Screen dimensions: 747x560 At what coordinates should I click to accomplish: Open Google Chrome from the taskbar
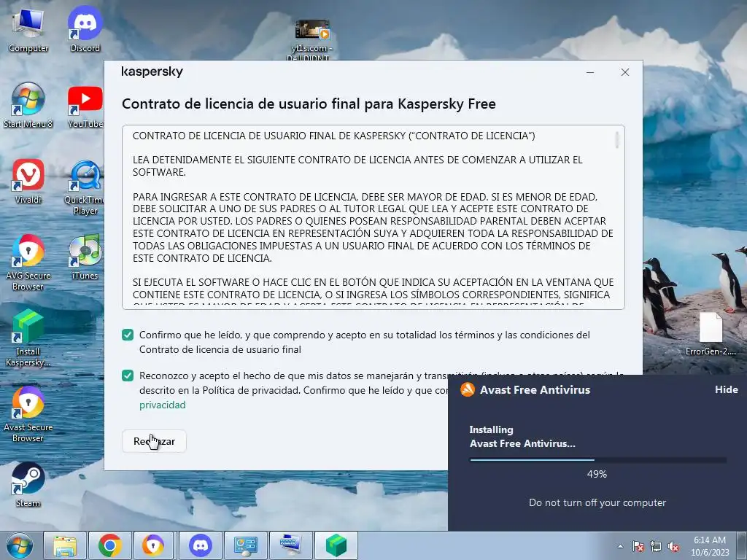(x=110, y=545)
